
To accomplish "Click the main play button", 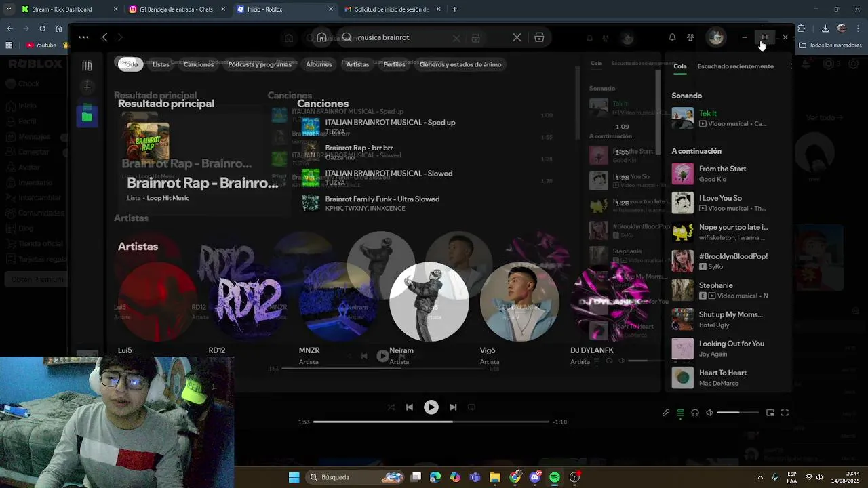I will pos(431,407).
